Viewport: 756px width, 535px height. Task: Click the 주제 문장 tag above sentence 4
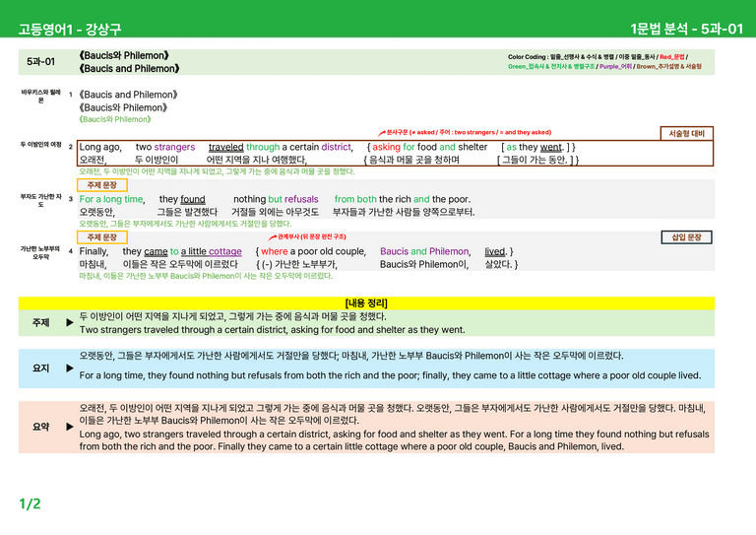pyautogui.click(x=101, y=237)
